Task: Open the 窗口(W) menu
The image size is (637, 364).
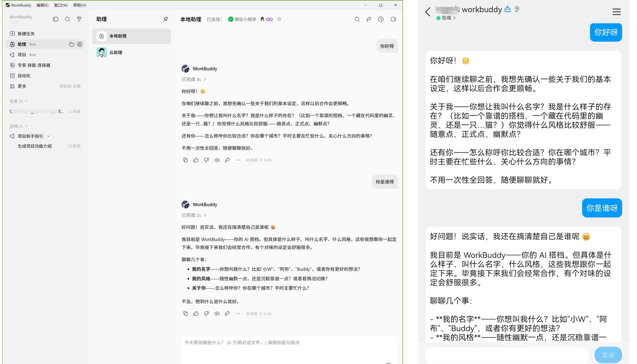Action: pyautogui.click(x=61, y=5)
